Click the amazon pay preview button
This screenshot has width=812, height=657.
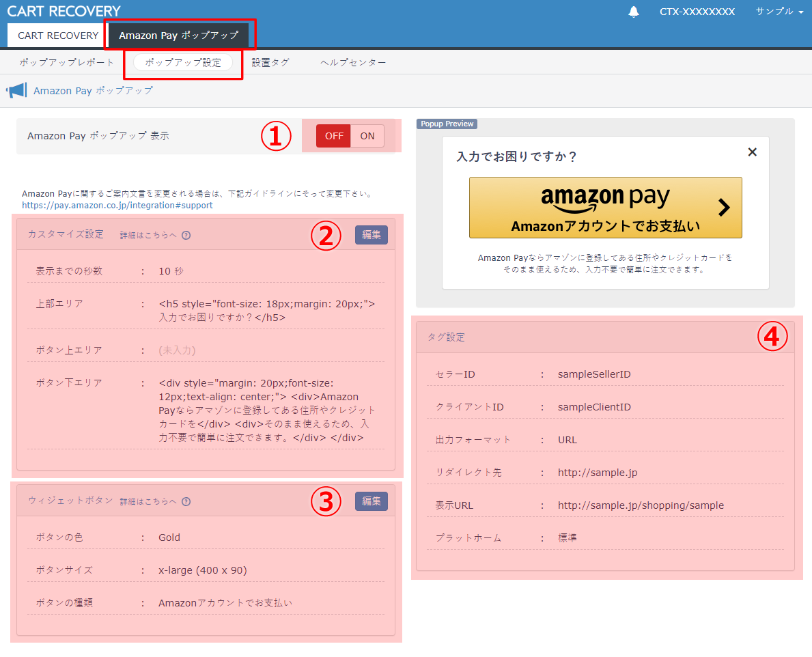pyautogui.click(x=605, y=208)
